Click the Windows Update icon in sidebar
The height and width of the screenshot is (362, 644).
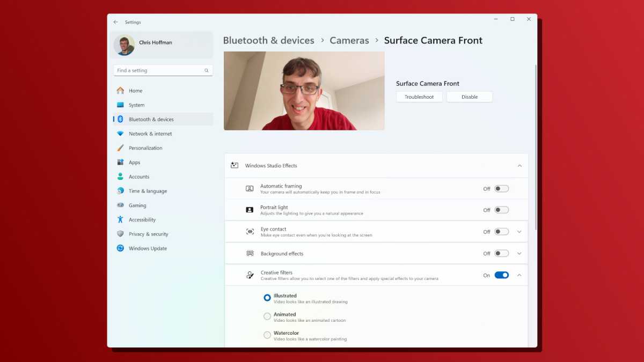(120, 248)
